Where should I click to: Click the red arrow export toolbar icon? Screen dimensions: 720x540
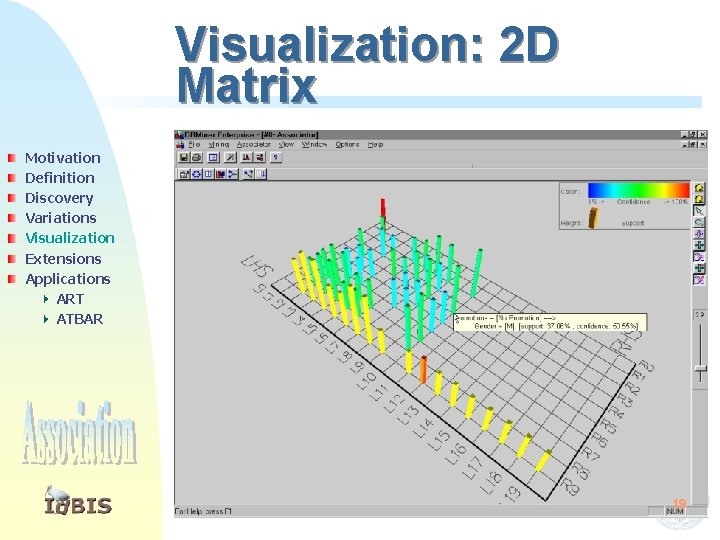259,158
